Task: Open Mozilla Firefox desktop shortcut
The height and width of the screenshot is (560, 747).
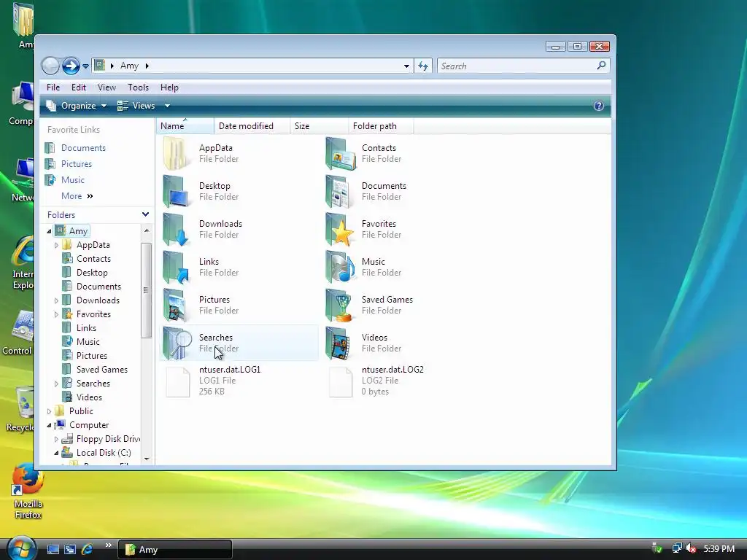Action: click(28, 491)
